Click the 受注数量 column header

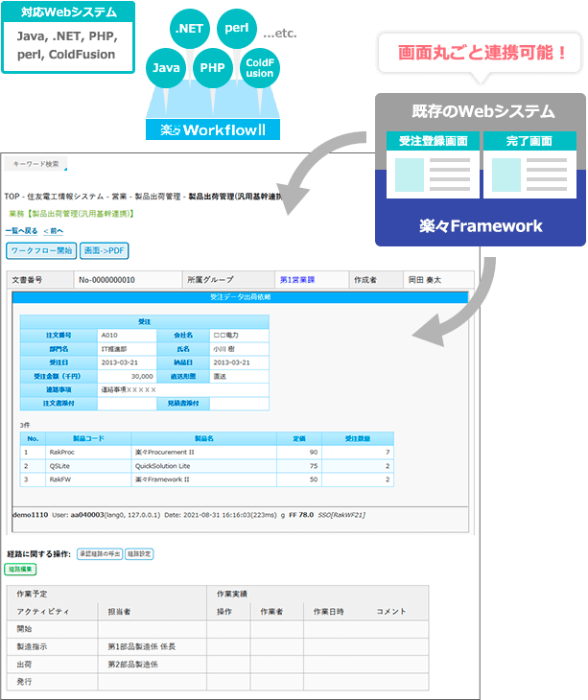point(358,438)
